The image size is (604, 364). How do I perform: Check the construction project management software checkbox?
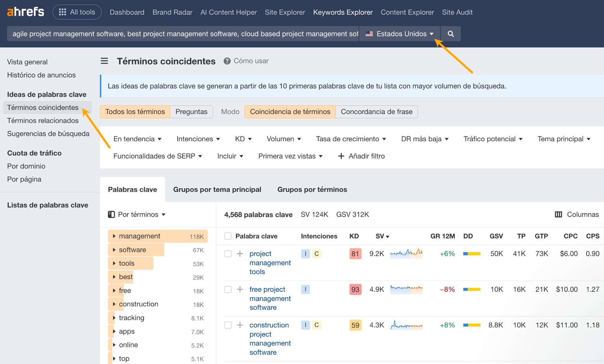(x=228, y=325)
